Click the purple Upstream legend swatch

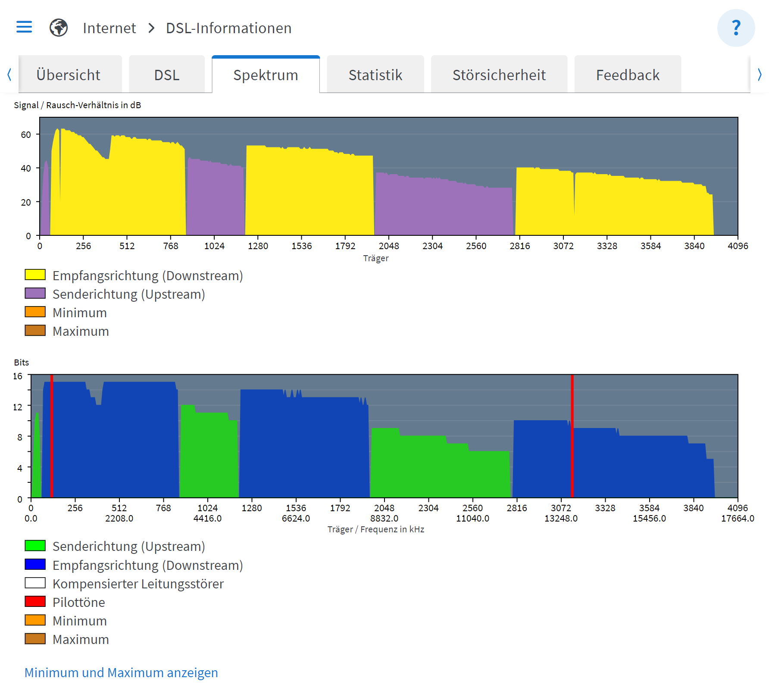coord(35,294)
